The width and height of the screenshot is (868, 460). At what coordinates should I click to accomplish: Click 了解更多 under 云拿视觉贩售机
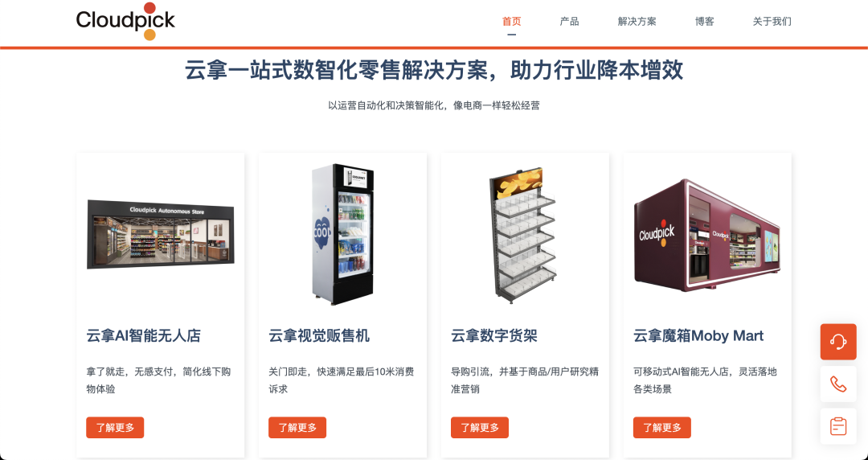297,427
